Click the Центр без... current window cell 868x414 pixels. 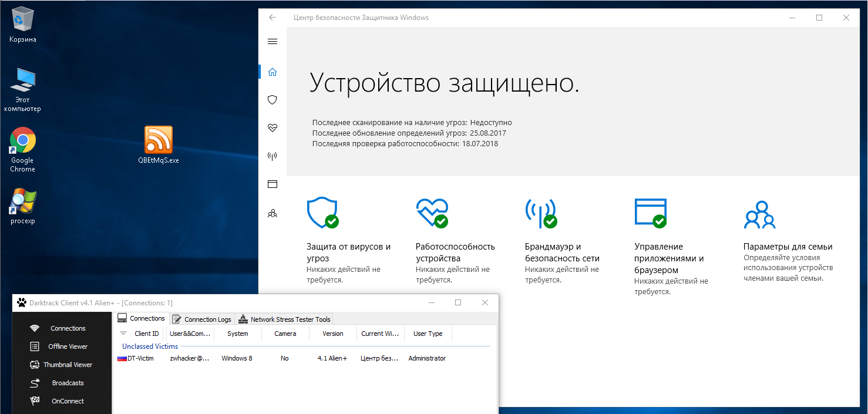(x=379, y=358)
